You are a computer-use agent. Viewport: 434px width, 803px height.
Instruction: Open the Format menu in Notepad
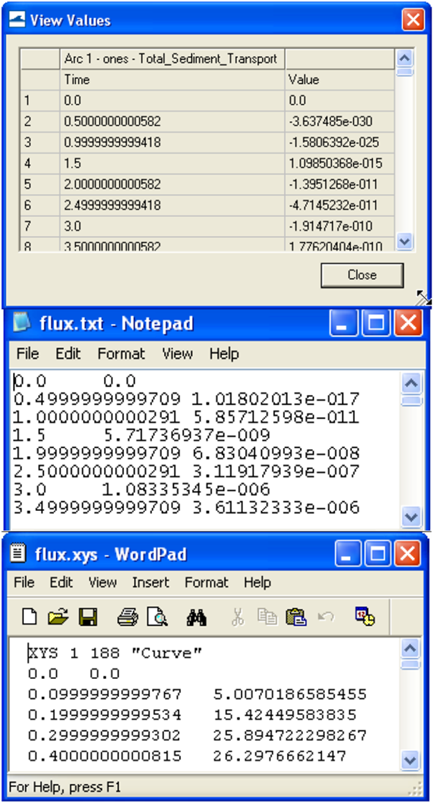121,354
